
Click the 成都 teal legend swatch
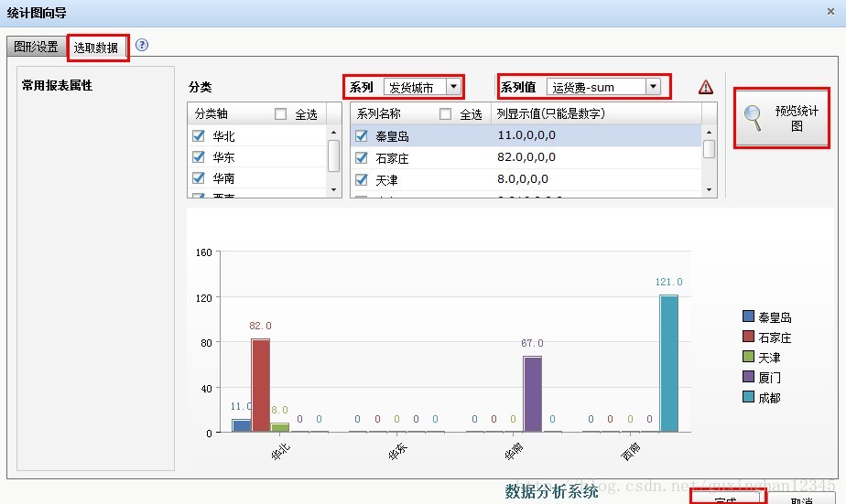point(748,397)
